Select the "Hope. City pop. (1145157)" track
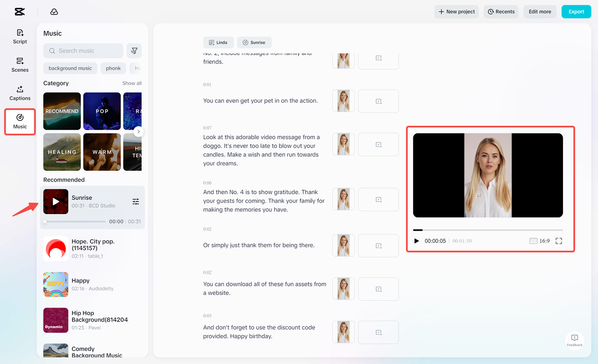The image size is (598, 364). point(93,249)
